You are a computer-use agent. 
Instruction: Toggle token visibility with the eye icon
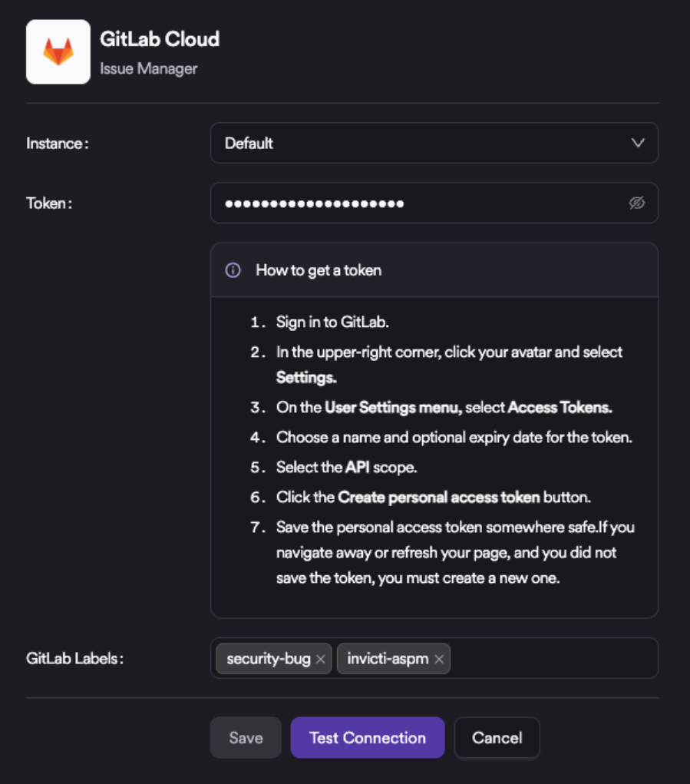pos(636,203)
